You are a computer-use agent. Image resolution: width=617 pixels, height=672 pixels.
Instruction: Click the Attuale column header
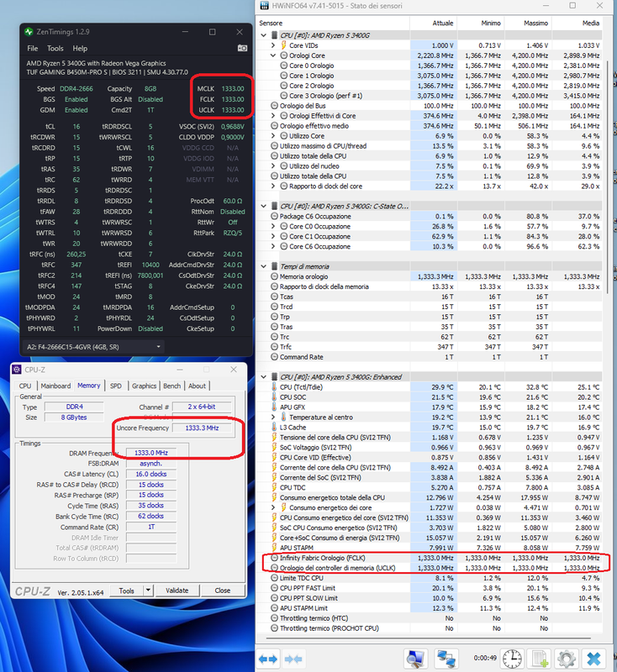tap(434, 23)
